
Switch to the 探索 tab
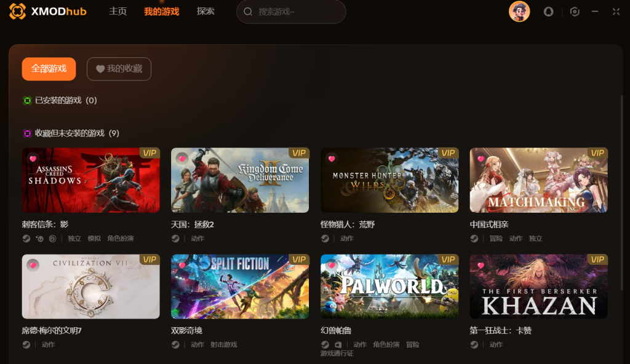205,11
